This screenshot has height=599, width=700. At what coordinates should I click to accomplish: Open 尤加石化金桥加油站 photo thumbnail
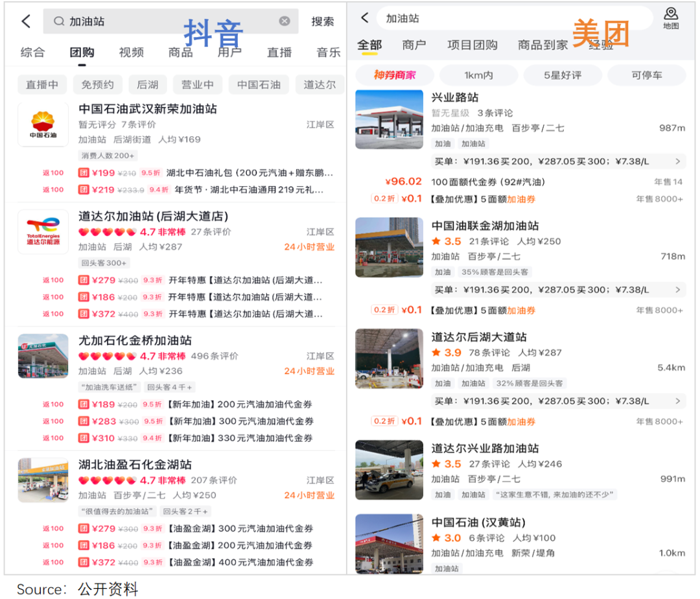tap(43, 356)
